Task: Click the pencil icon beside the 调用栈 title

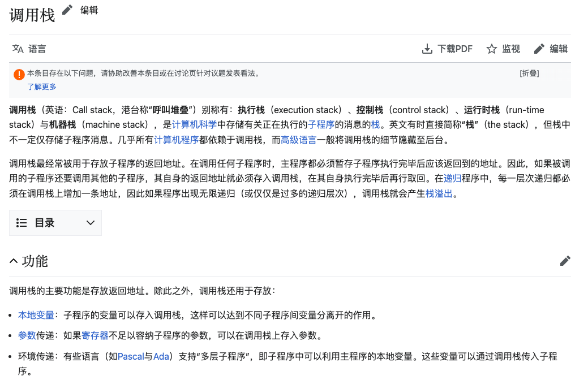Action: (67, 10)
